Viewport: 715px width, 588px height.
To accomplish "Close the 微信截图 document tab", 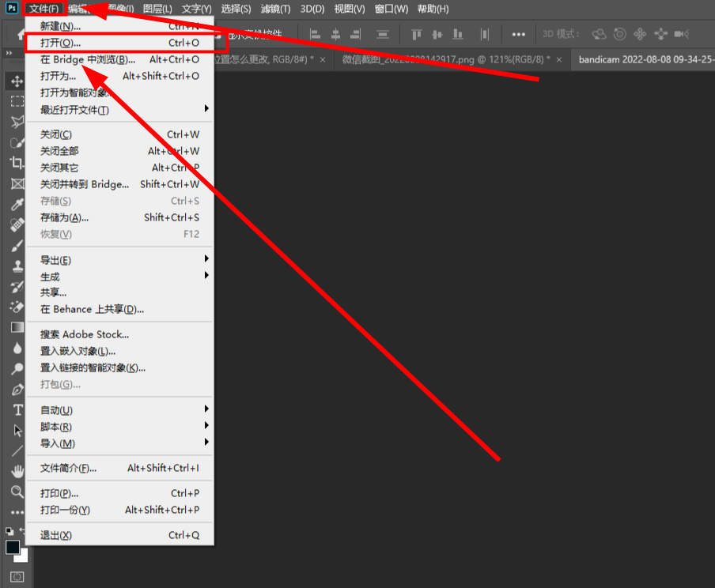I will tap(559, 60).
